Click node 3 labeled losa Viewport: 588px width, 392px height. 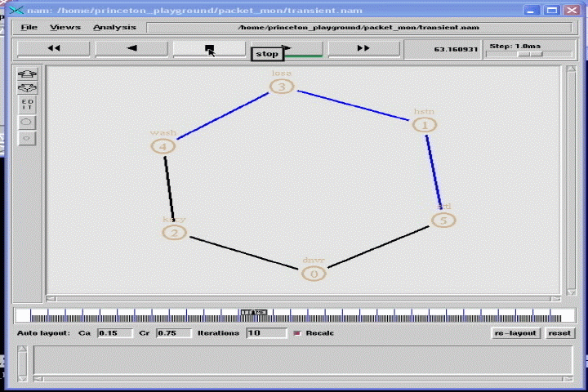282,87
